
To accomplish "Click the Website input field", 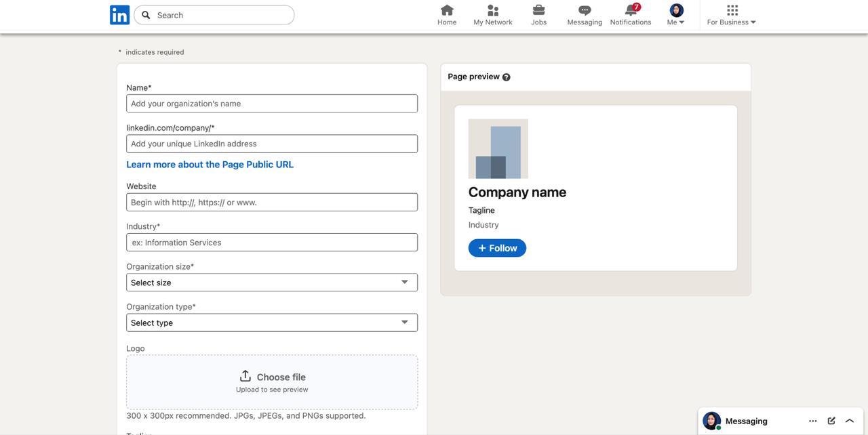I will [272, 202].
